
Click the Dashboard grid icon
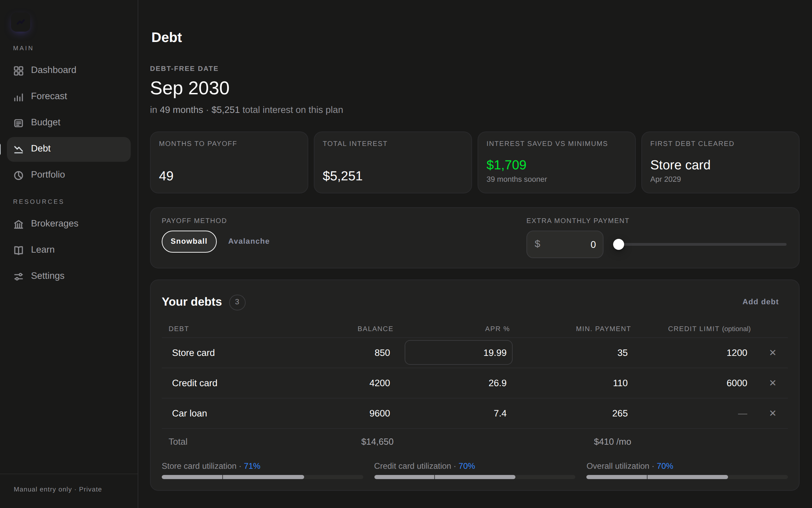point(19,71)
